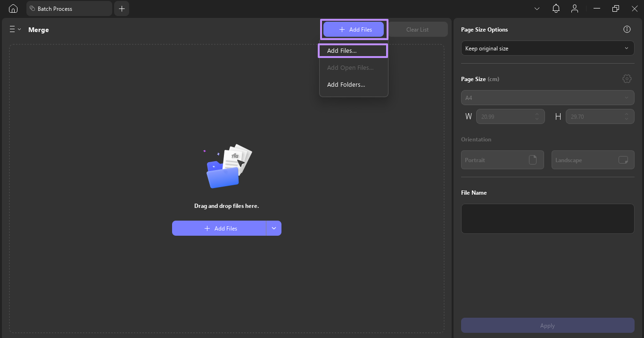Click the width W stepper arrows

(537, 116)
